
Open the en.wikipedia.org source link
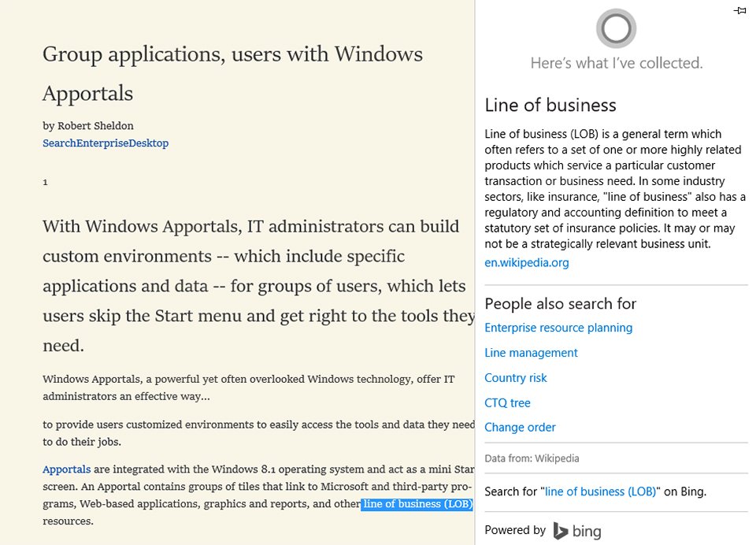click(x=527, y=263)
